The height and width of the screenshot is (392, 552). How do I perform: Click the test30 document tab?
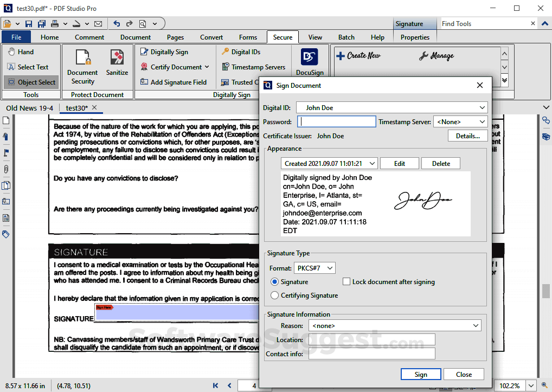[78, 107]
